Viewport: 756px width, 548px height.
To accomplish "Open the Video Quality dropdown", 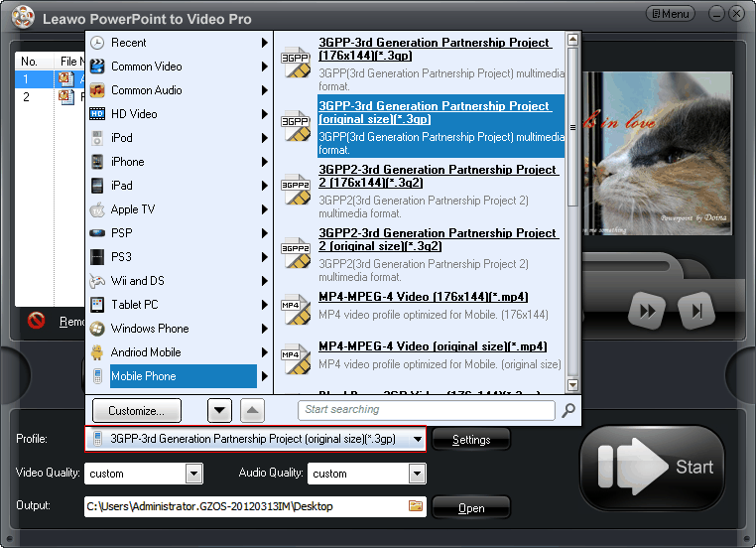I will tap(193, 474).
